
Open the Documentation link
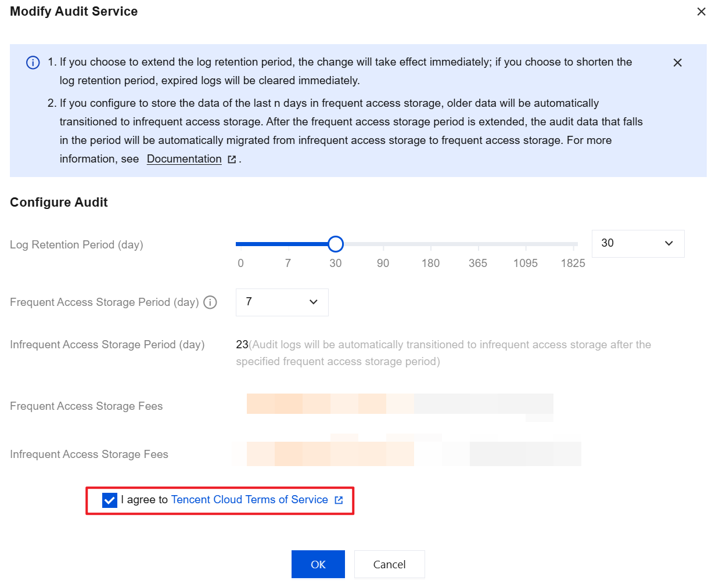coord(184,159)
